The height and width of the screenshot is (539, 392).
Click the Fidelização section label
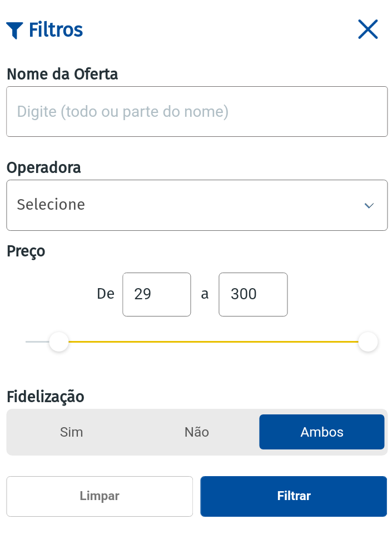click(46, 397)
